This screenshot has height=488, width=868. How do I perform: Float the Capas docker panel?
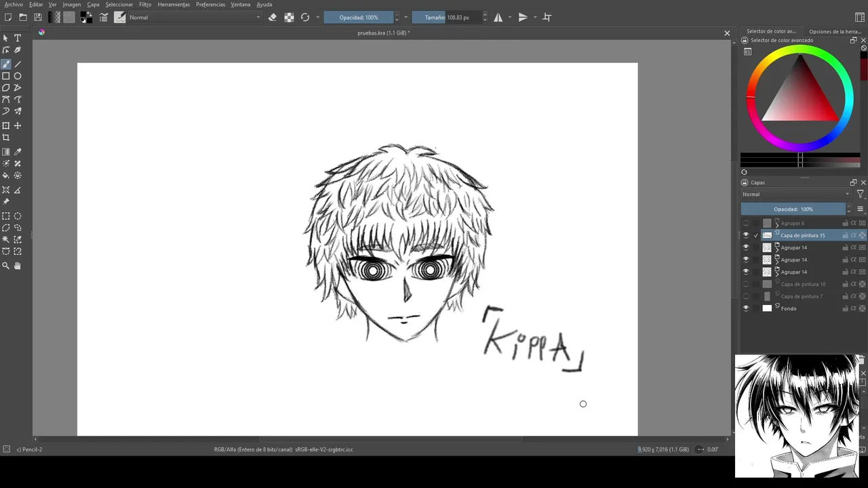(853, 182)
